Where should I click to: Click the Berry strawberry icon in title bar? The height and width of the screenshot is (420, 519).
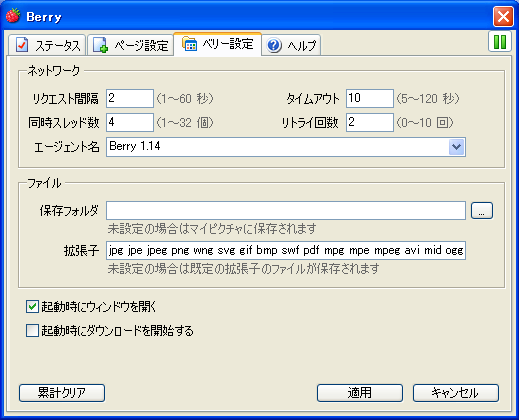[x=13, y=16]
